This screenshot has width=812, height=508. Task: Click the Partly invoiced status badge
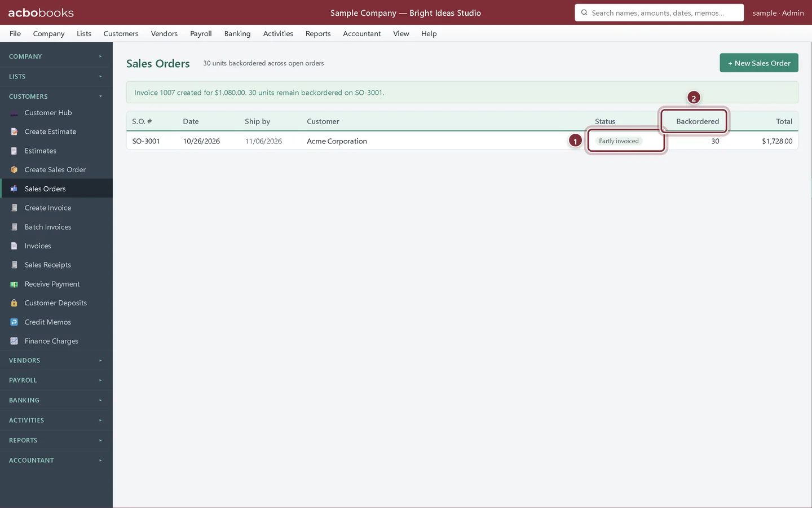pyautogui.click(x=619, y=141)
